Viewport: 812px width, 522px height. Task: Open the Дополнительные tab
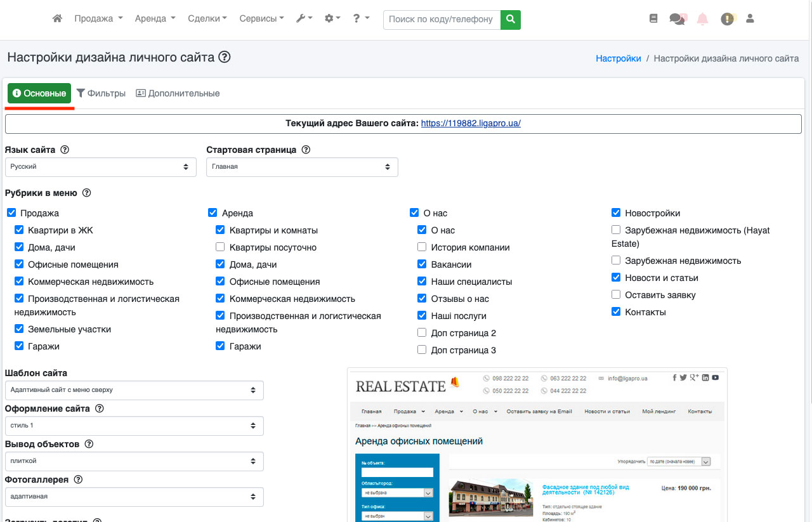point(178,93)
